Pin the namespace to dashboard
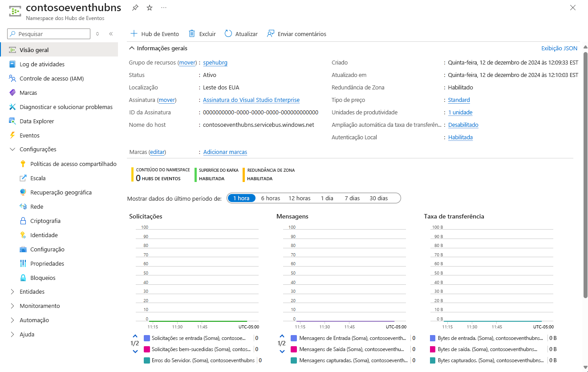The width and height of the screenshot is (588, 372). [x=135, y=8]
